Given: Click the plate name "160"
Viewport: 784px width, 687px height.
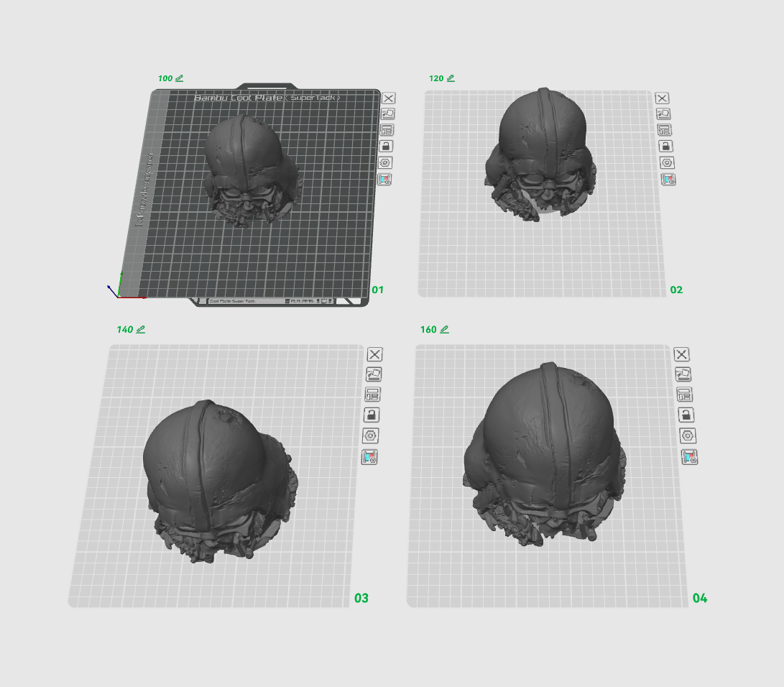Looking at the screenshot, I should click(x=428, y=330).
